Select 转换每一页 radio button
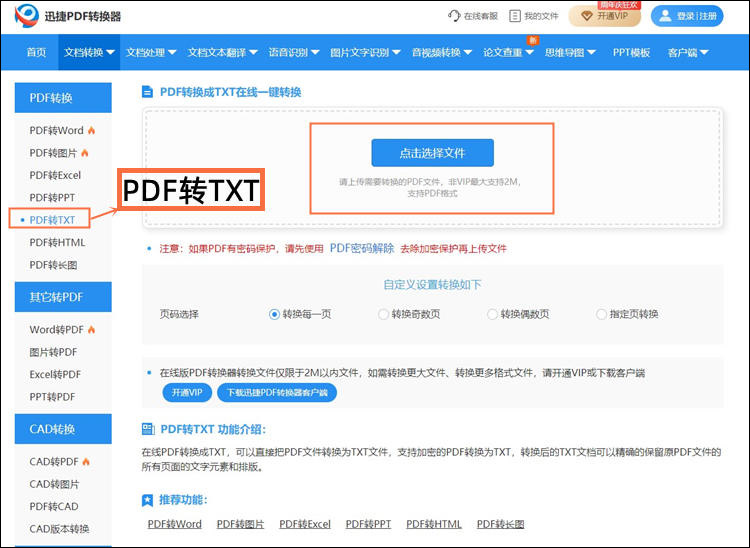The image size is (750, 548). pos(274,315)
